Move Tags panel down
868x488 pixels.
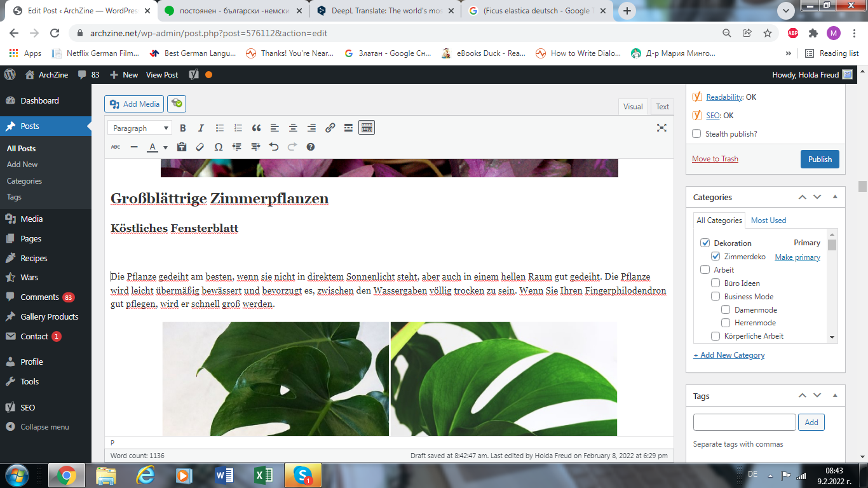click(x=817, y=396)
